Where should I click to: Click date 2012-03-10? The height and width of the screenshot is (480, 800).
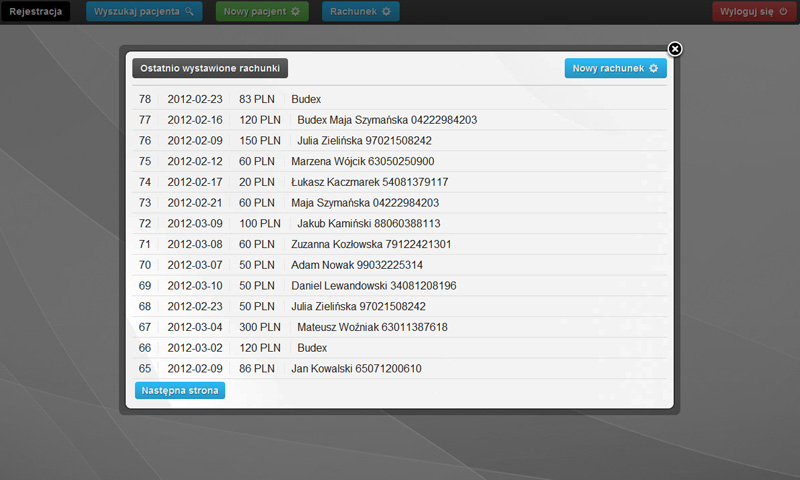point(195,286)
